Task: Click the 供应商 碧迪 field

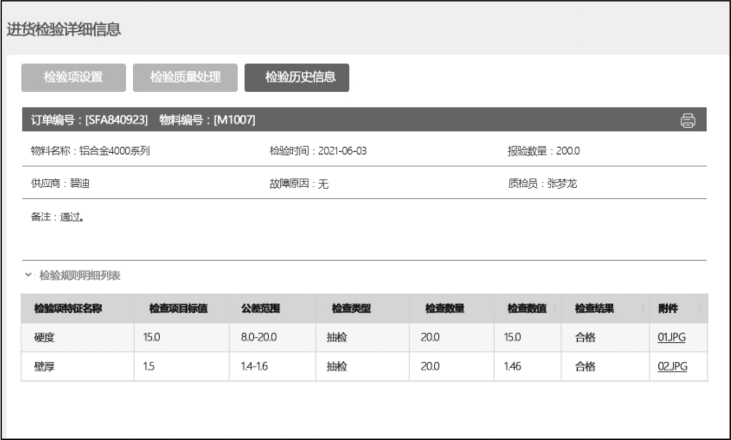Action: tap(60, 183)
